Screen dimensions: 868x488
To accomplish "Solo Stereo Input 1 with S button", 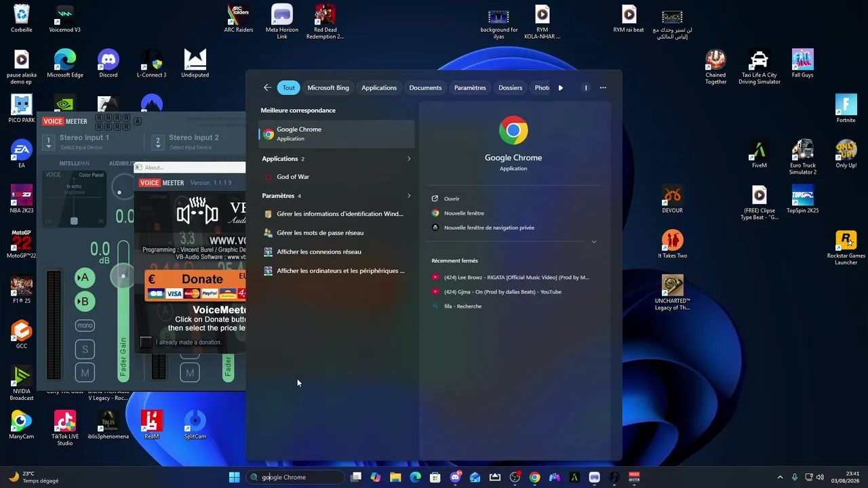I will click(x=85, y=349).
